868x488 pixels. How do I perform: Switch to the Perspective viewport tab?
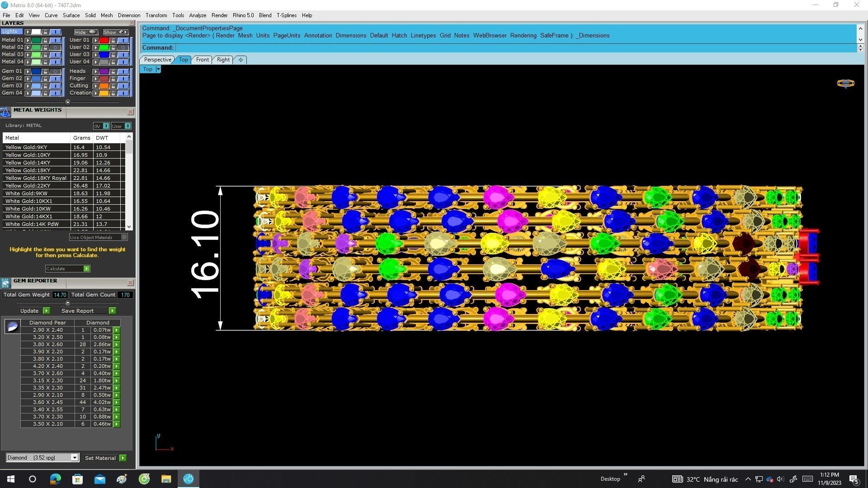click(x=157, y=60)
